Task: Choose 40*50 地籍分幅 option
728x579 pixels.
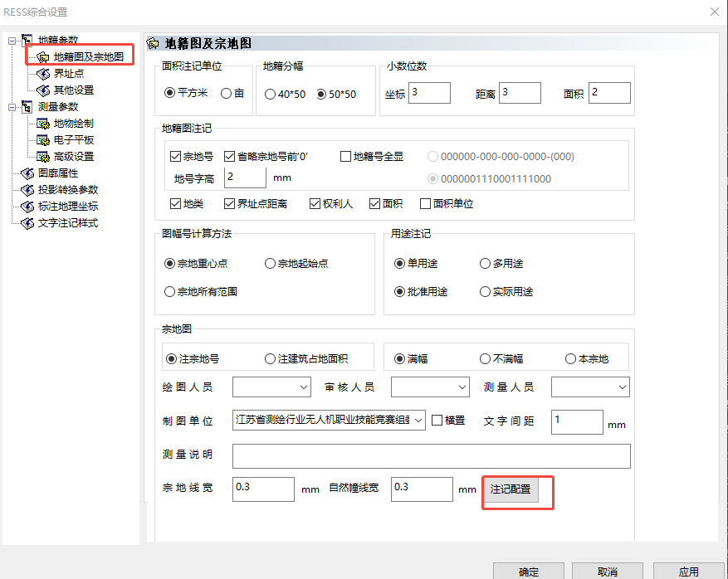Action: 270,95
